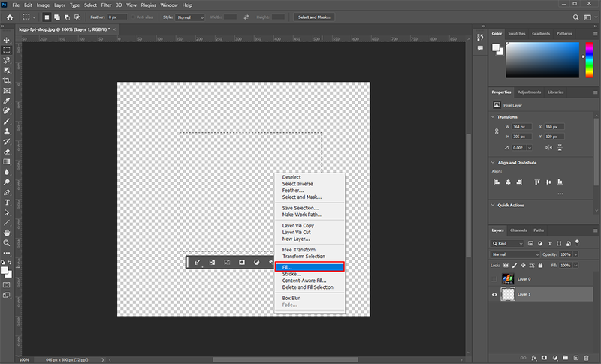Select the Clone Stamp tool
601x364 pixels.
(7, 131)
